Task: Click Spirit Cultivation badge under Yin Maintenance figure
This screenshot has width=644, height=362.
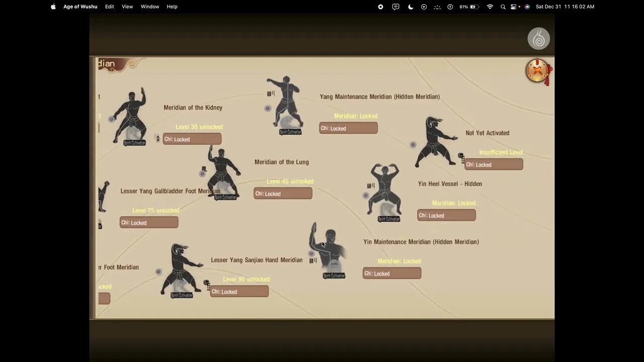Action: click(334, 276)
